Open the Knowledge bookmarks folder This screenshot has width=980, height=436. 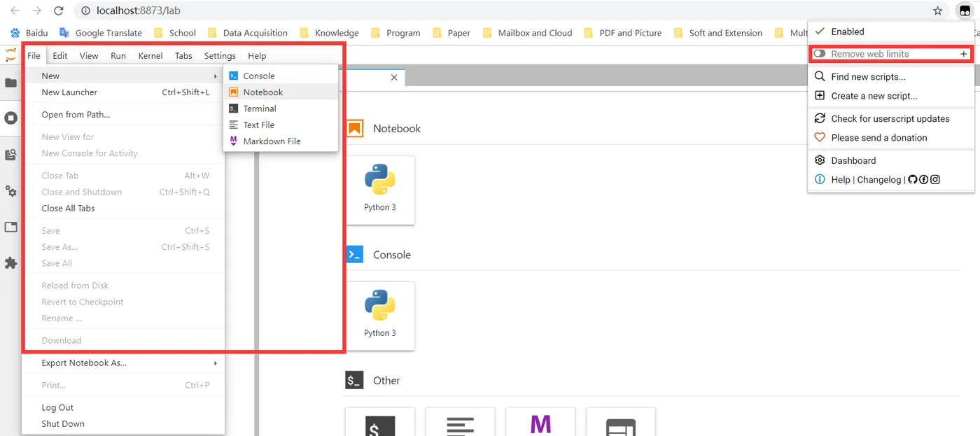[329, 33]
